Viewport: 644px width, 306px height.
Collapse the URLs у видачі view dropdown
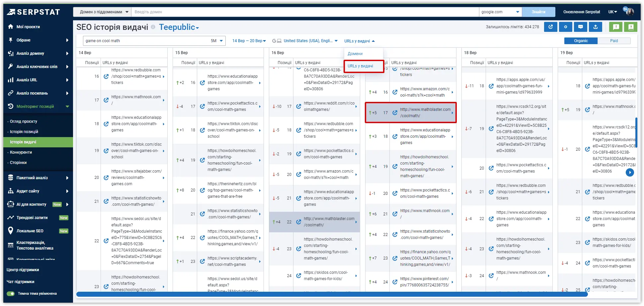pos(360,41)
